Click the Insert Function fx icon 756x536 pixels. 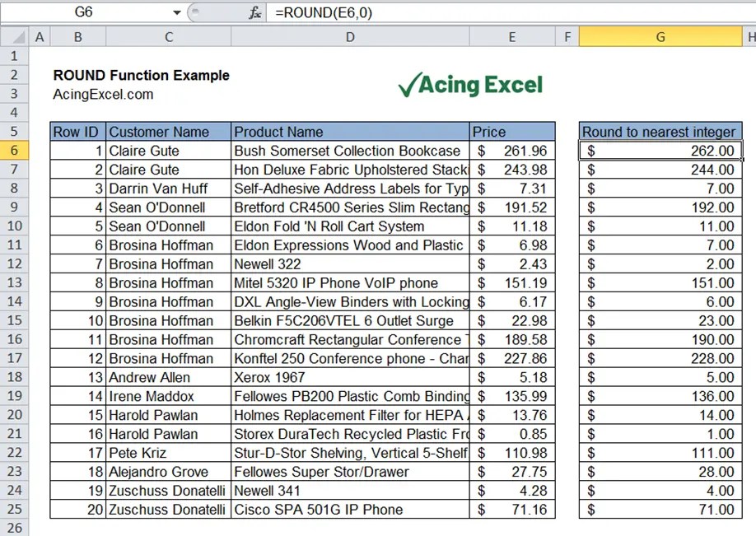(254, 12)
